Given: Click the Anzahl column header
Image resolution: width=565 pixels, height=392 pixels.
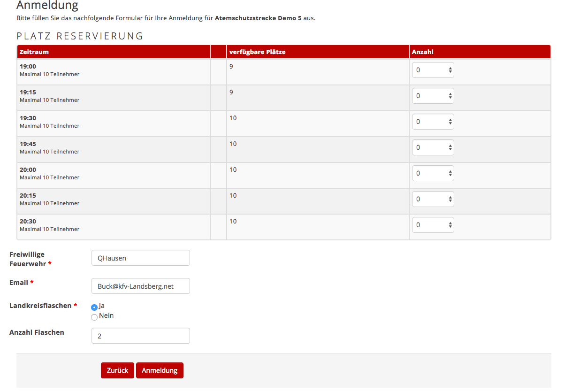Looking at the screenshot, I should pyautogui.click(x=422, y=52).
